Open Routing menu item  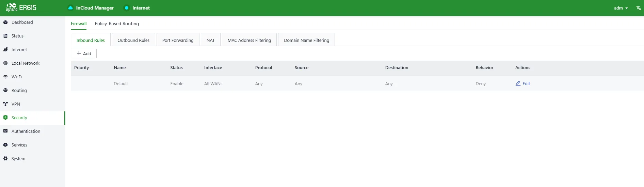coord(32,90)
